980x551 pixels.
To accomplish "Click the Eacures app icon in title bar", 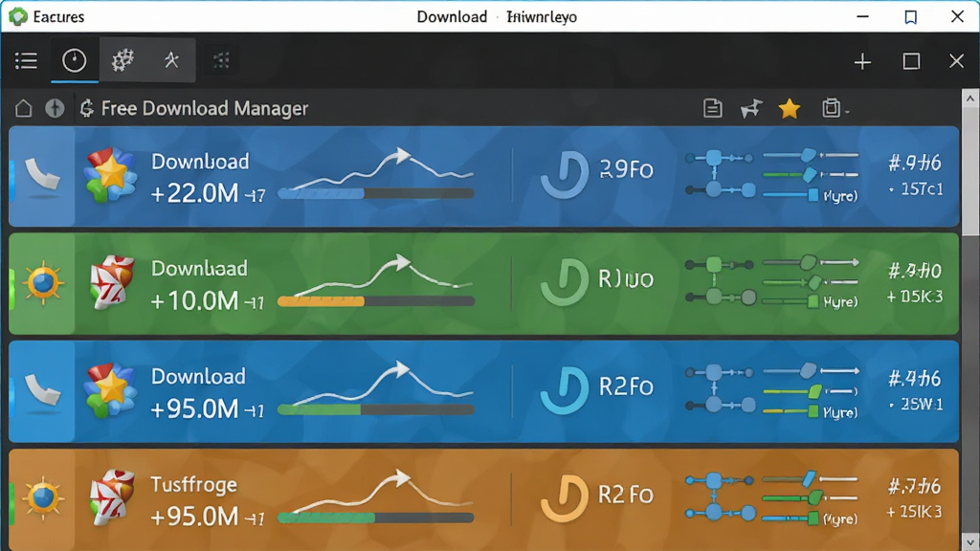I will [18, 16].
